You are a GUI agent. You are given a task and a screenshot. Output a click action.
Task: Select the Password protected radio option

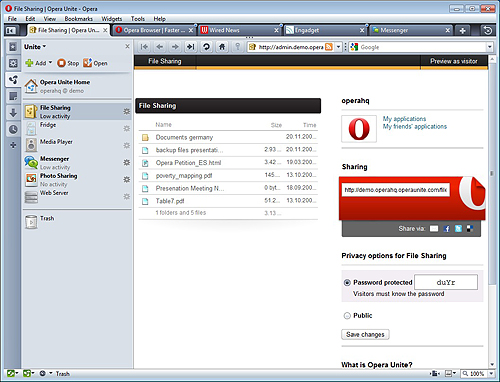pos(347,283)
